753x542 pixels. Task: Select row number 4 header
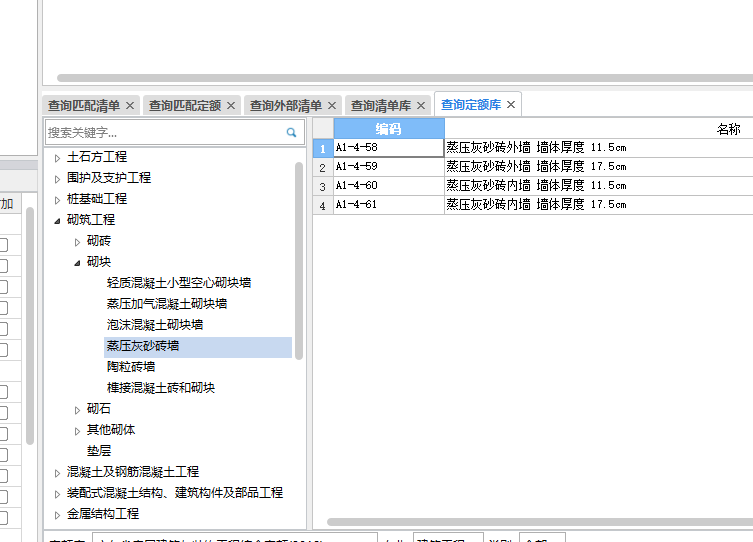[323, 205]
